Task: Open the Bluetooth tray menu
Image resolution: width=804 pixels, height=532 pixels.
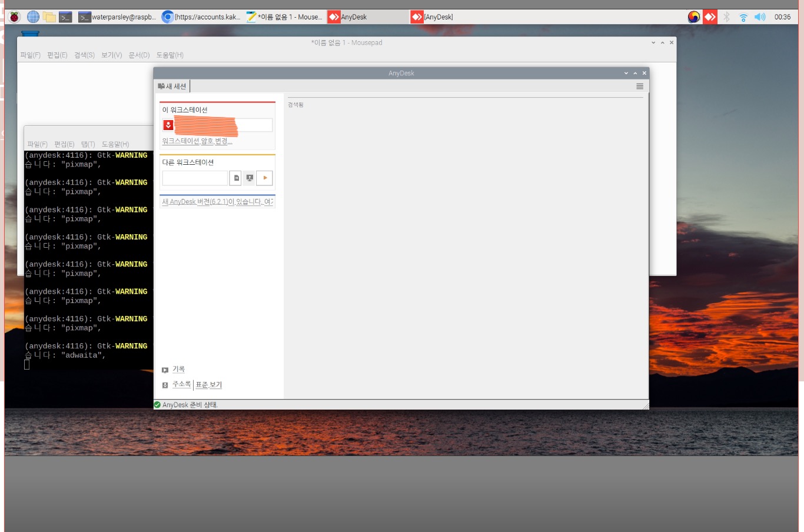Action: (726, 17)
